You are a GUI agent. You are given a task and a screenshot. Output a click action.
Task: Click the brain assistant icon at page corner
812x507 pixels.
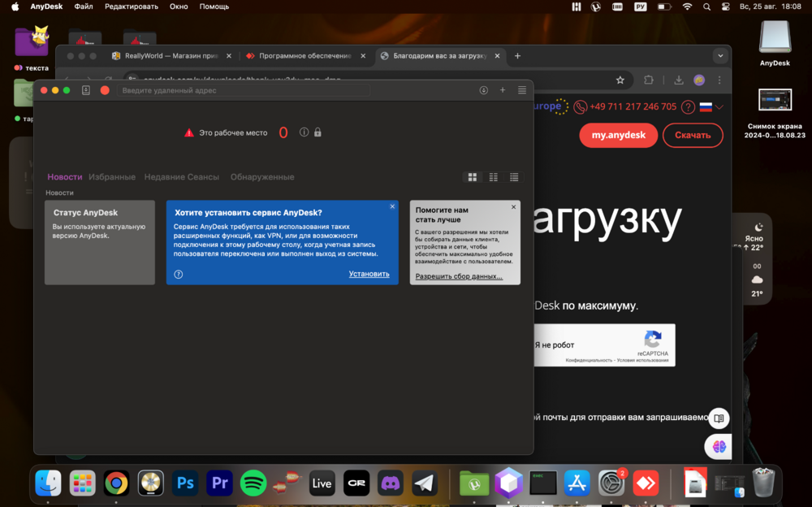[719, 446]
